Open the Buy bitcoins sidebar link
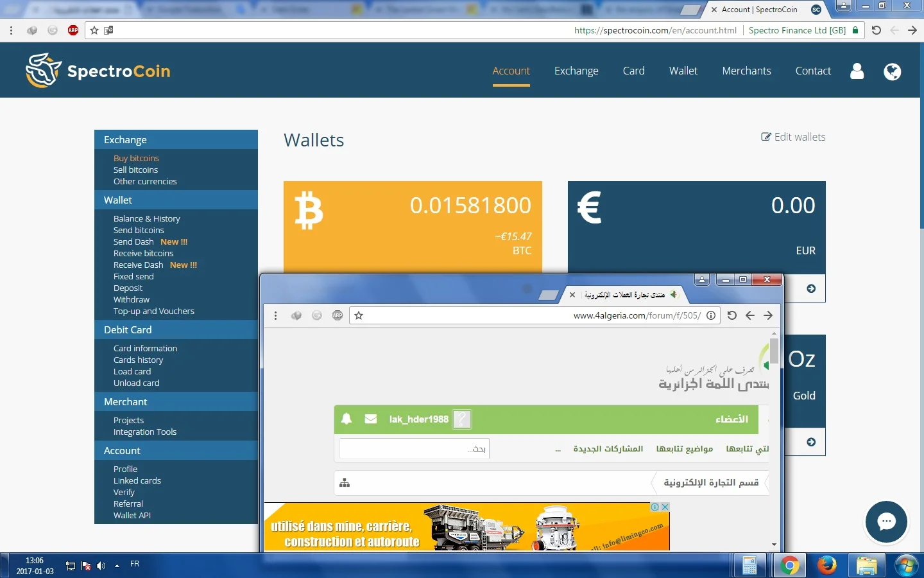 pyautogui.click(x=136, y=158)
